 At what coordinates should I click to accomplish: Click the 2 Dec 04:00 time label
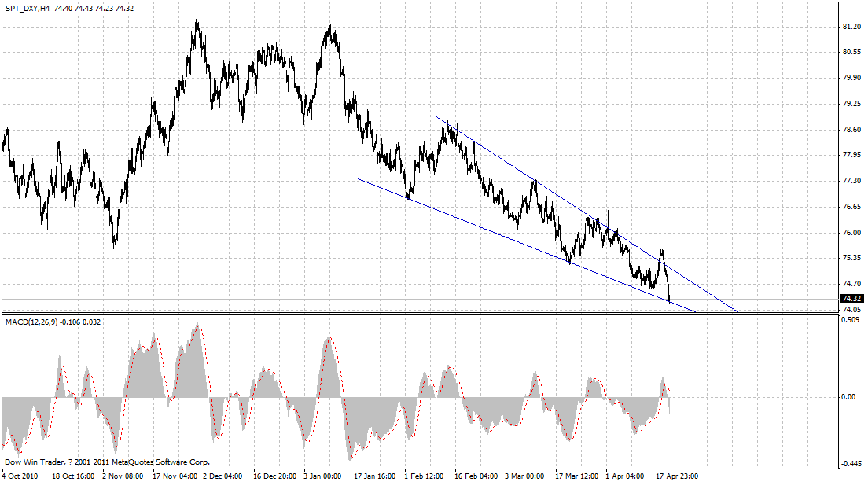223,476
